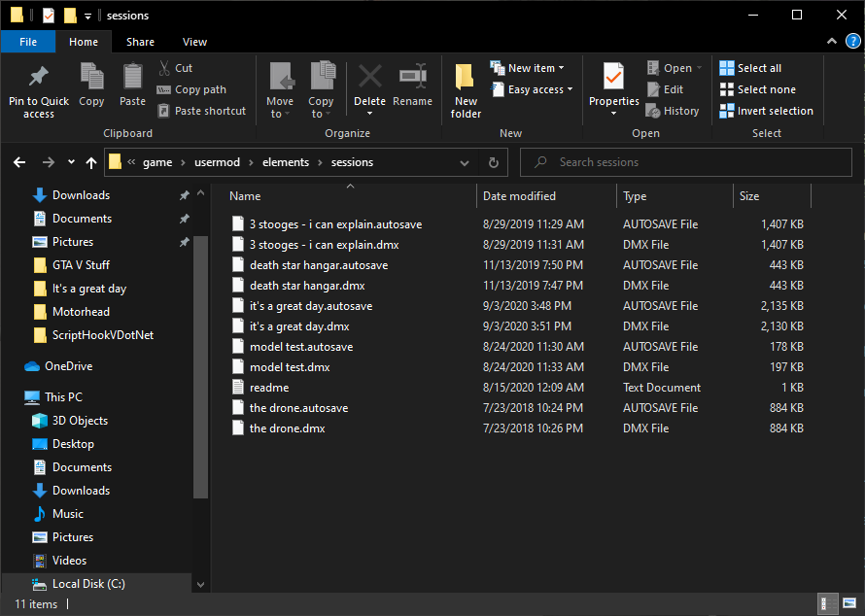Click the navigation pane scrollbar
The height and width of the screenshot is (616, 865).
click(201, 366)
